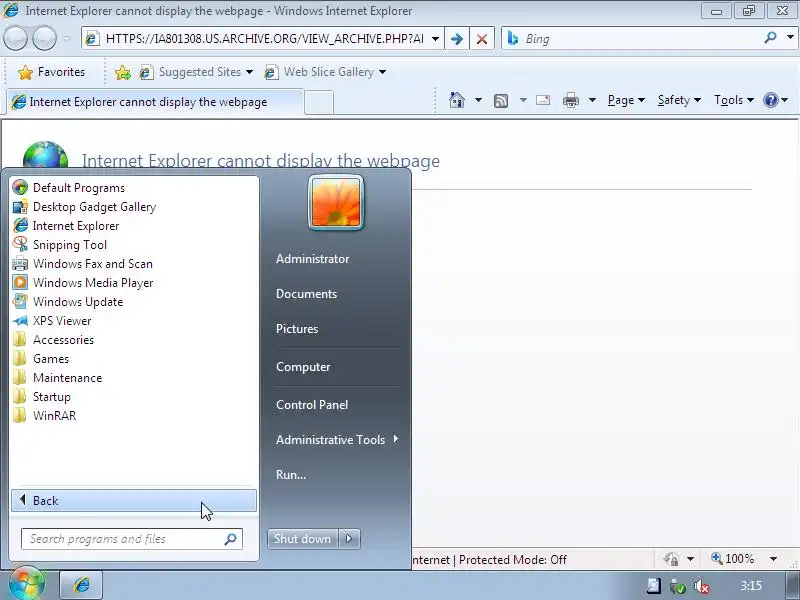
Task: Click the recent pages dropdown arrow by the Forward button
Action: click(x=67, y=38)
